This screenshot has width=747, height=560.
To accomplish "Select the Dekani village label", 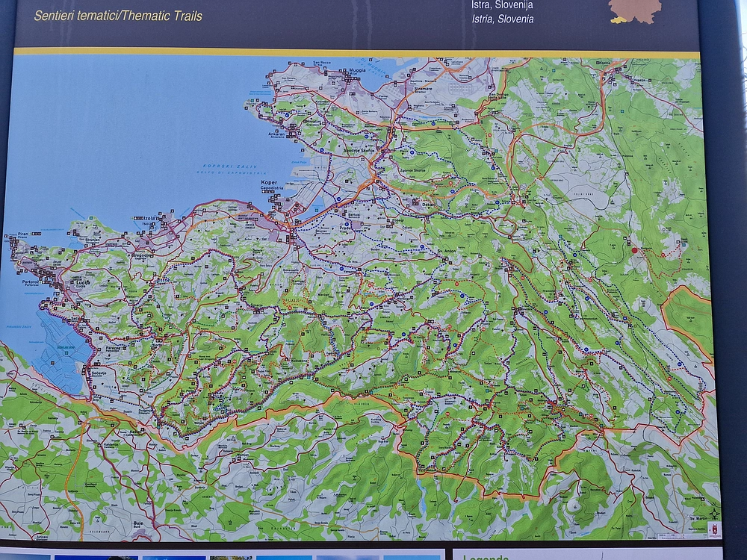I will point(427,204).
